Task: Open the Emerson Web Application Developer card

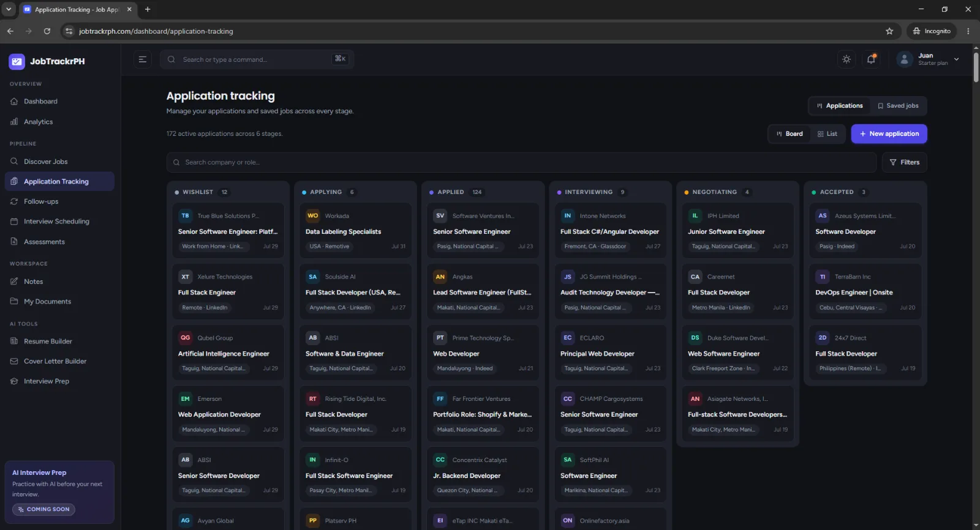Action: tap(228, 414)
